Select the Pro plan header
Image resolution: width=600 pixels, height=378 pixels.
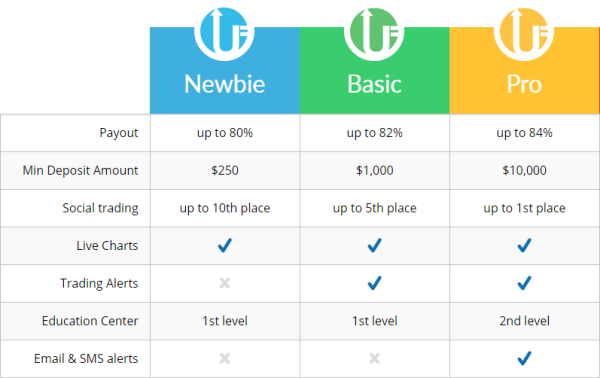tap(524, 70)
